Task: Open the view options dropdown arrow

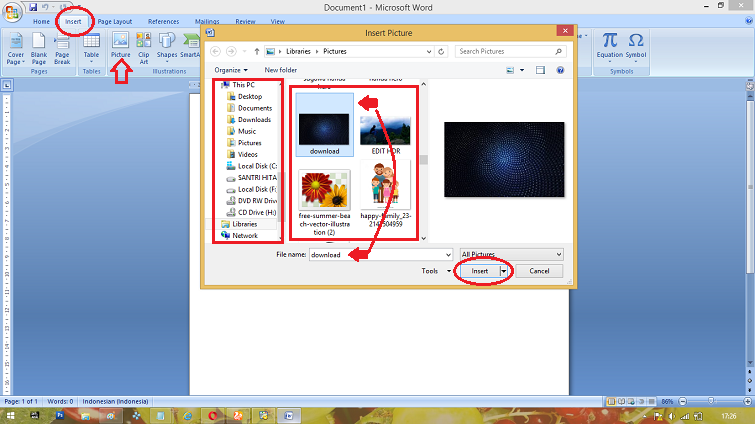Action: [522, 70]
